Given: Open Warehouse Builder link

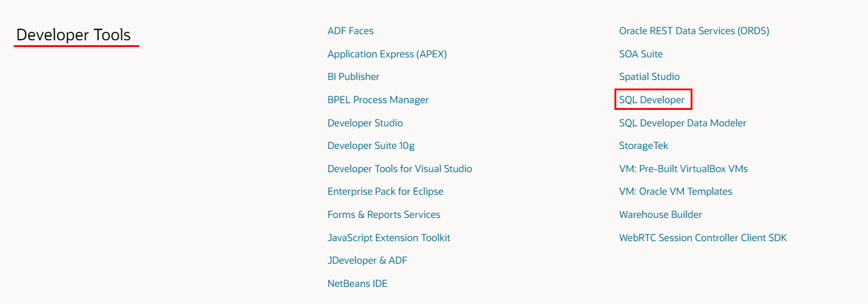Looking at the screenshot, I should coord(661,214).
